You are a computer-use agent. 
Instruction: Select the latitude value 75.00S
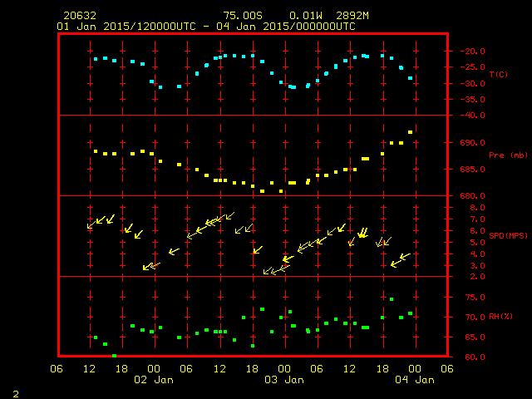click(243, 16)
